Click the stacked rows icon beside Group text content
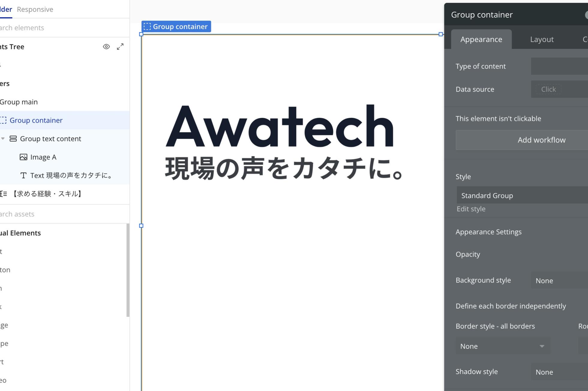588x391 pixels. pyautogui.click(x=13, y=139)
